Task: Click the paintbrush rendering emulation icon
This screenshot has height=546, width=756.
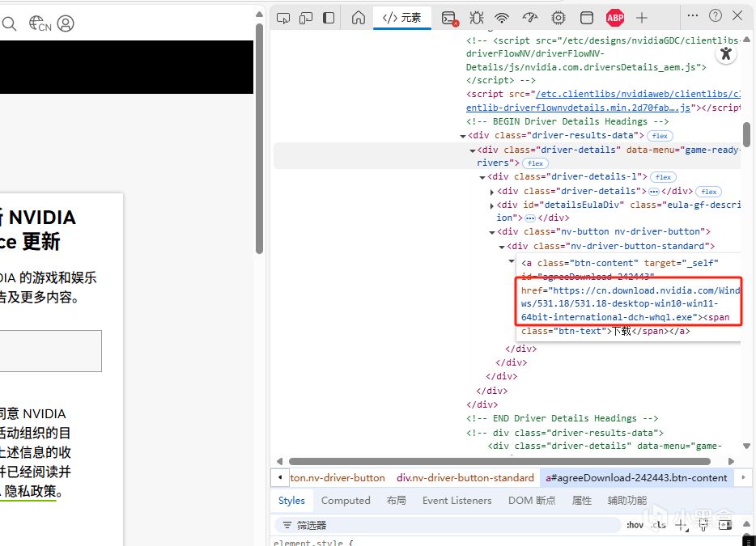Action: 703,525
